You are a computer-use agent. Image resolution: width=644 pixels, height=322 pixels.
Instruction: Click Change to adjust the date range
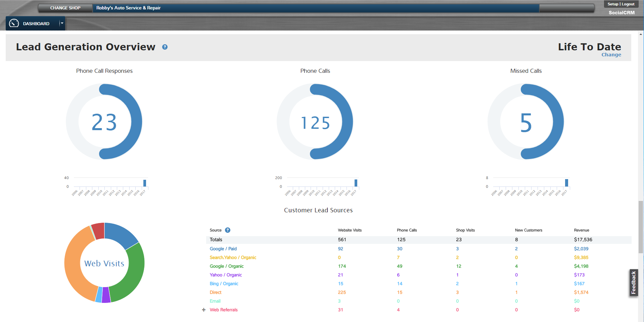(x=611, y=54)
